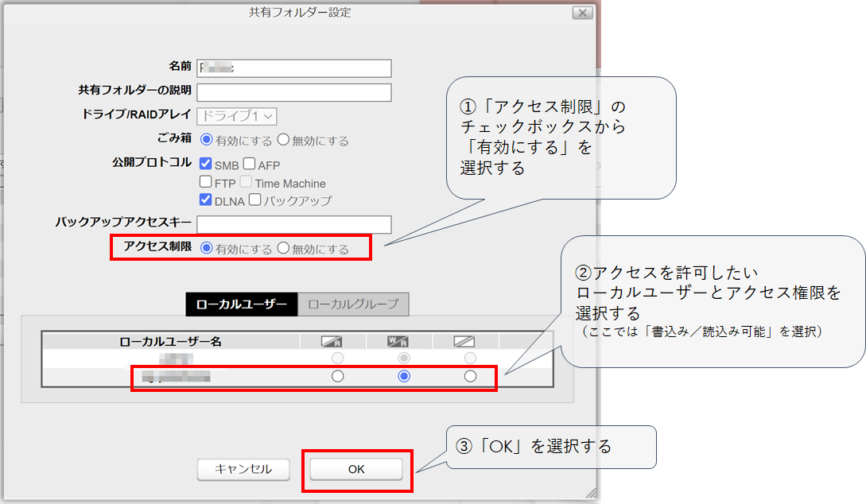866x504 pixels.
Task: Close the shared folder settings dialog
Action: tap(582, 13)
